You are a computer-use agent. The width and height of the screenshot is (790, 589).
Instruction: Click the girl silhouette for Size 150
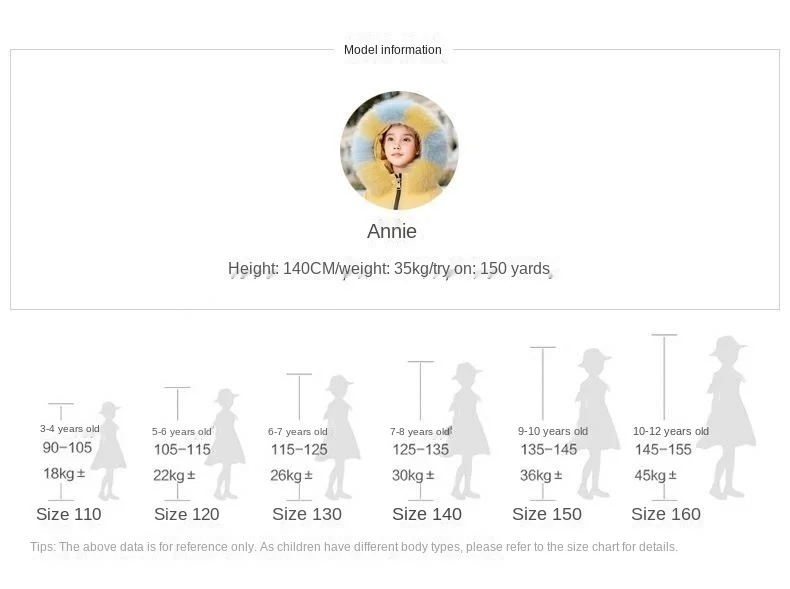pyautogui.click(x=594, y=424)
